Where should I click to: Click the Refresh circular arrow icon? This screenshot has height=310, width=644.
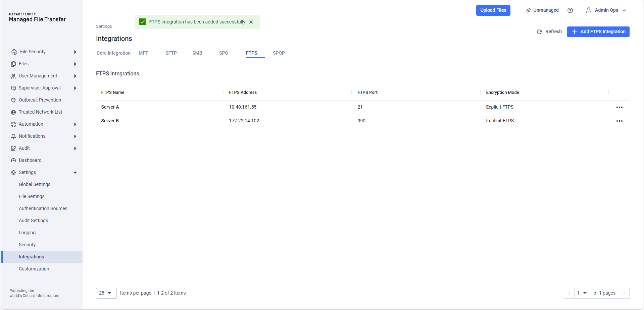point(539,32)
